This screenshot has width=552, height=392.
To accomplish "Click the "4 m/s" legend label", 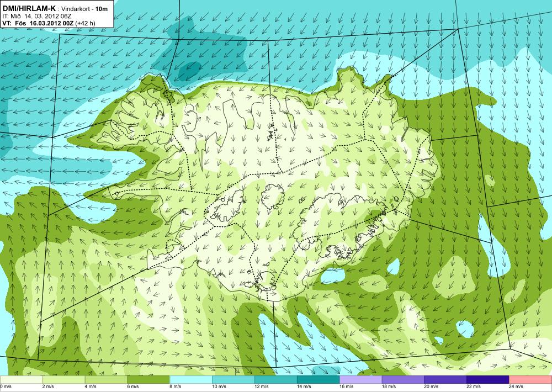I will point(91,386).
